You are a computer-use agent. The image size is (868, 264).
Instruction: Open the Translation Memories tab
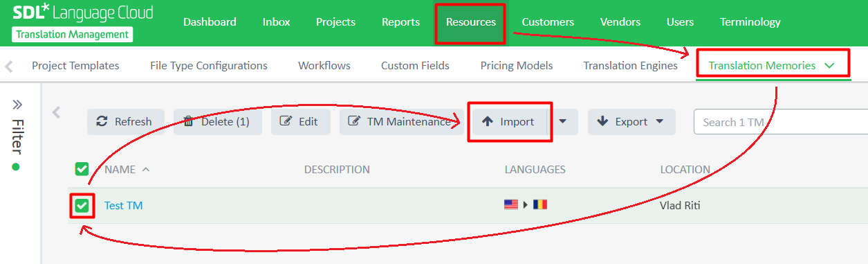762,66
